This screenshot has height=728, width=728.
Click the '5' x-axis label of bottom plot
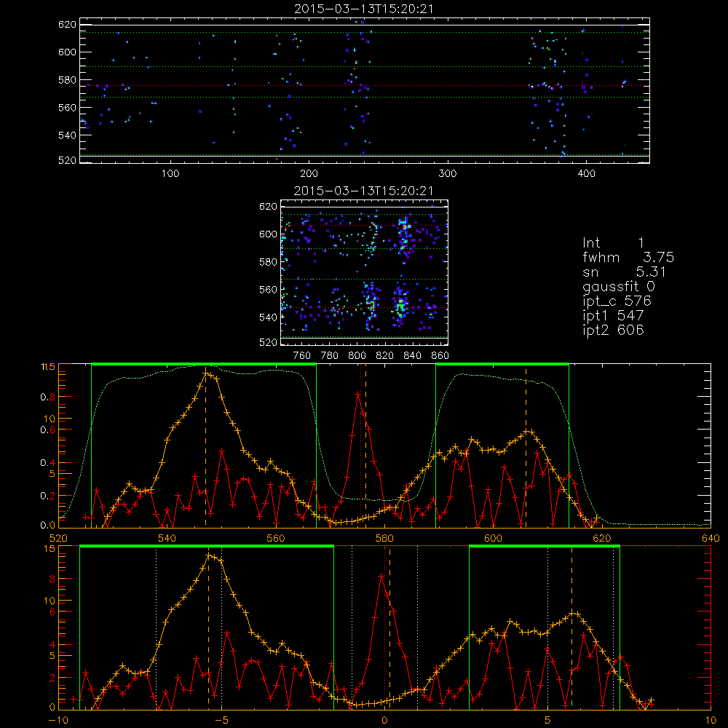[x=548, y=721]
